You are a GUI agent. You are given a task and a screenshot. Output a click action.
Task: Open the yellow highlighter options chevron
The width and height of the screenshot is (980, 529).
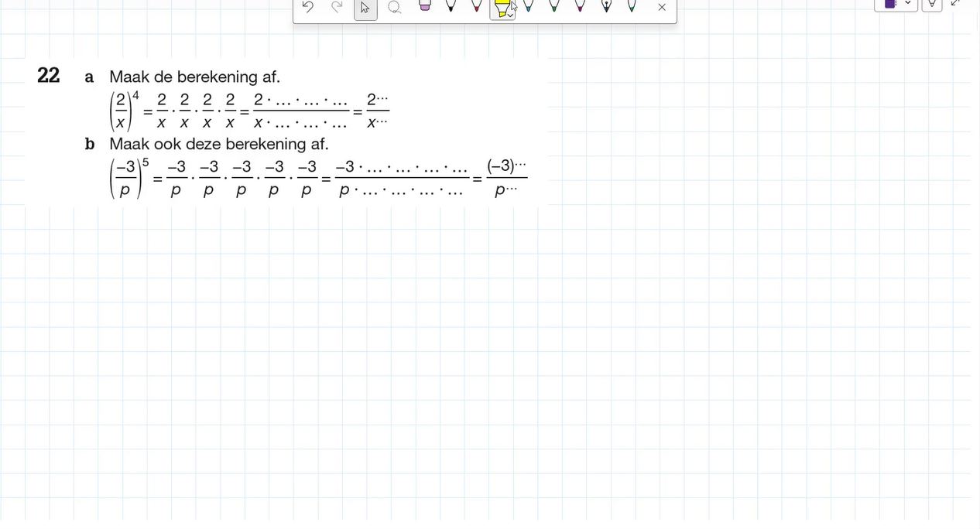pos(510,15)
